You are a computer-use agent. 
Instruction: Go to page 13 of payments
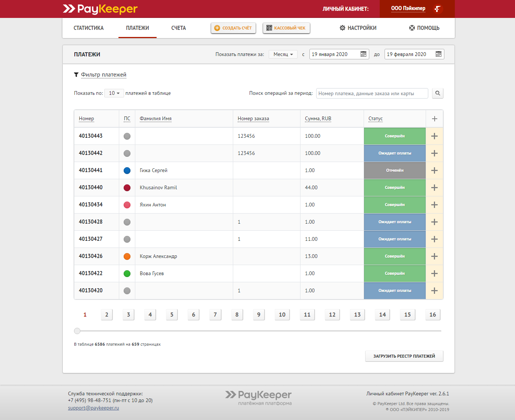pyautogui.click(x=357, y=315)
